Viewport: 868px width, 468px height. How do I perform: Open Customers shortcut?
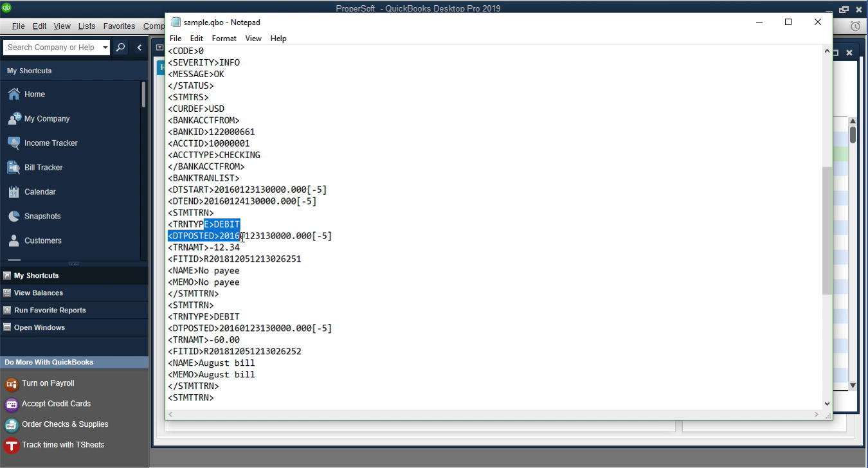(x=42, y=240)
